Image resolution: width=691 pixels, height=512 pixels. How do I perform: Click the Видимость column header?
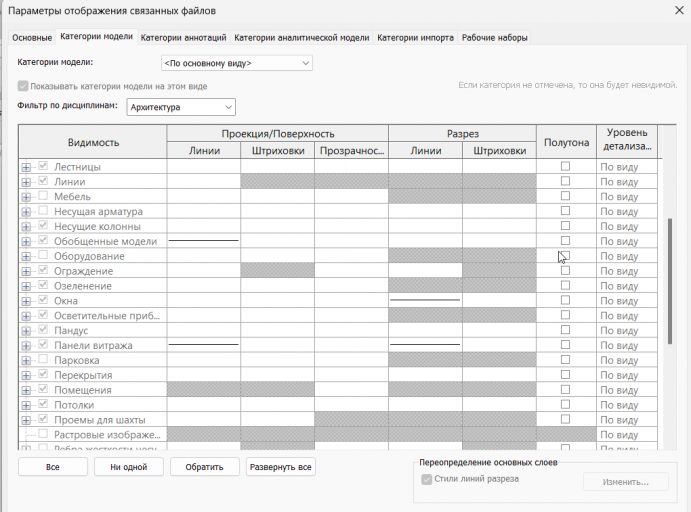coord(93,142)
